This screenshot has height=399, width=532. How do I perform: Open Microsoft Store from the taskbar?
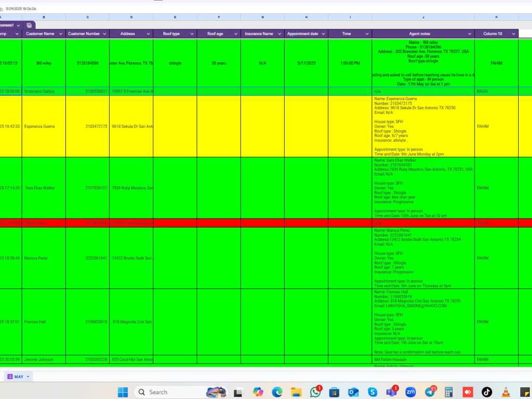[x=334, y=392]
